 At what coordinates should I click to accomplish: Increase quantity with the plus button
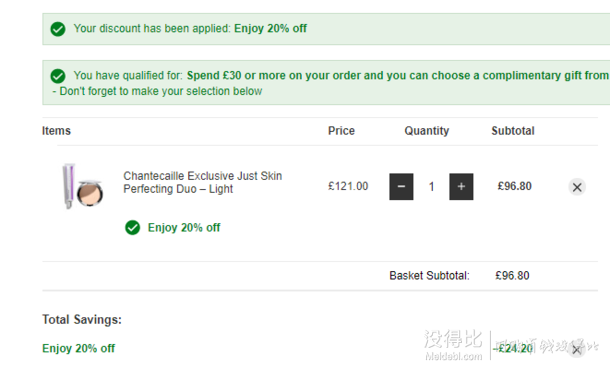461,187
